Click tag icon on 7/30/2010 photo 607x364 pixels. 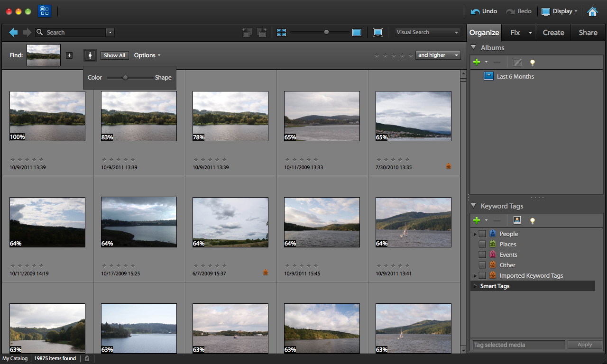pyautogui.click(x=449, y=166)
